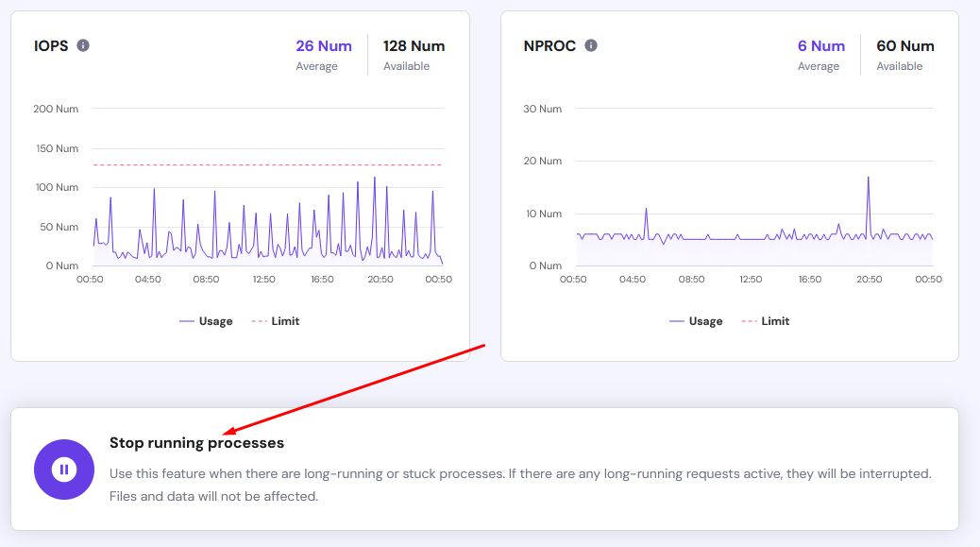Click the NPROC spike near 20:50
Viewport: 980px width, 547px height.
click(868, 179)
